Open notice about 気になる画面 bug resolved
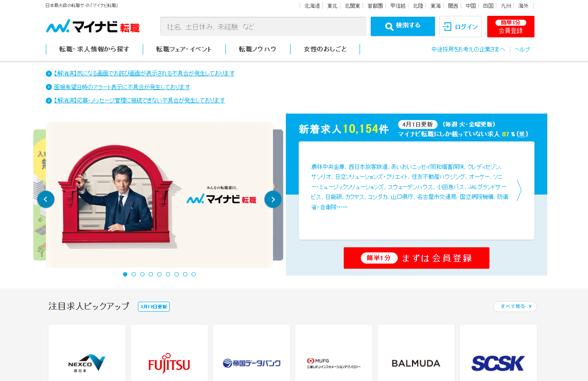The image size is (588, 381). [x=144, y=73]
